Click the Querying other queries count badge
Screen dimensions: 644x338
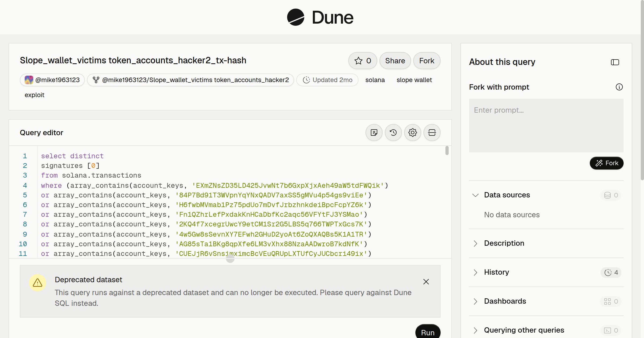click(x=611, y=330)
